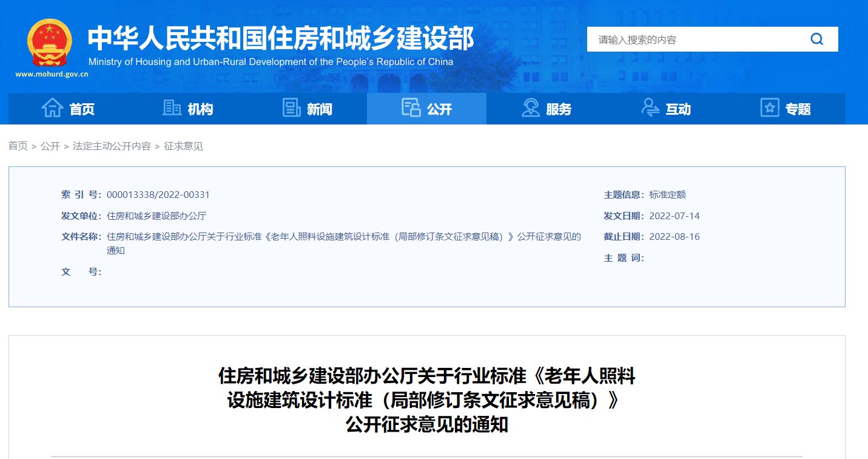Open the 专题 navigation tab
The image size is (868, 459).
tap(785, 109)
